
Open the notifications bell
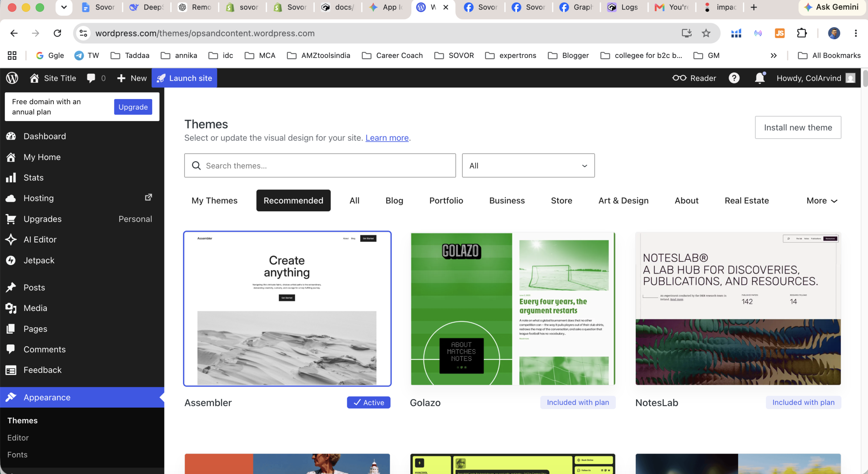760,78
